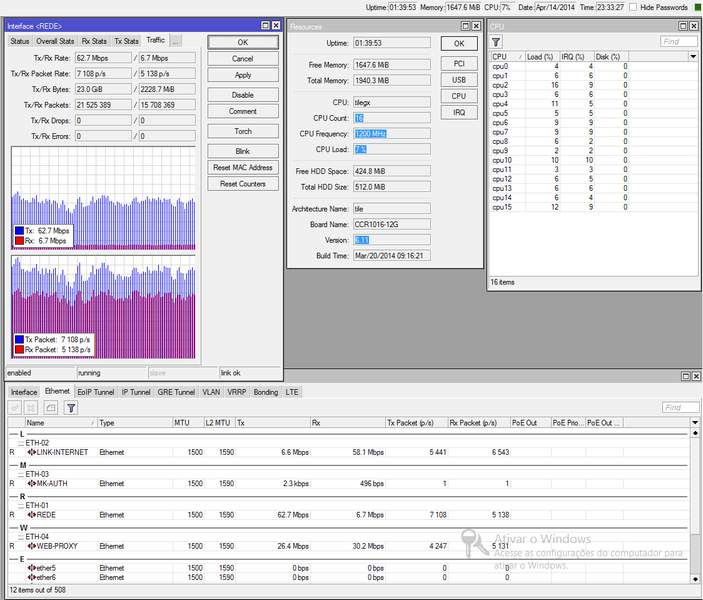703x600 pixels.
Task: Select the VLAN tab
Action: click(211, 392)
